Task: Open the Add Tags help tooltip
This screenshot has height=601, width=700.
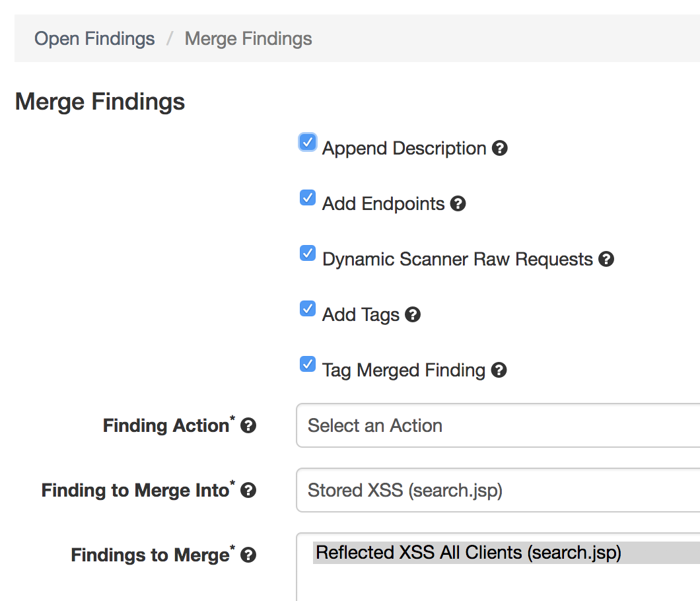Action: (x=413, y=314)
